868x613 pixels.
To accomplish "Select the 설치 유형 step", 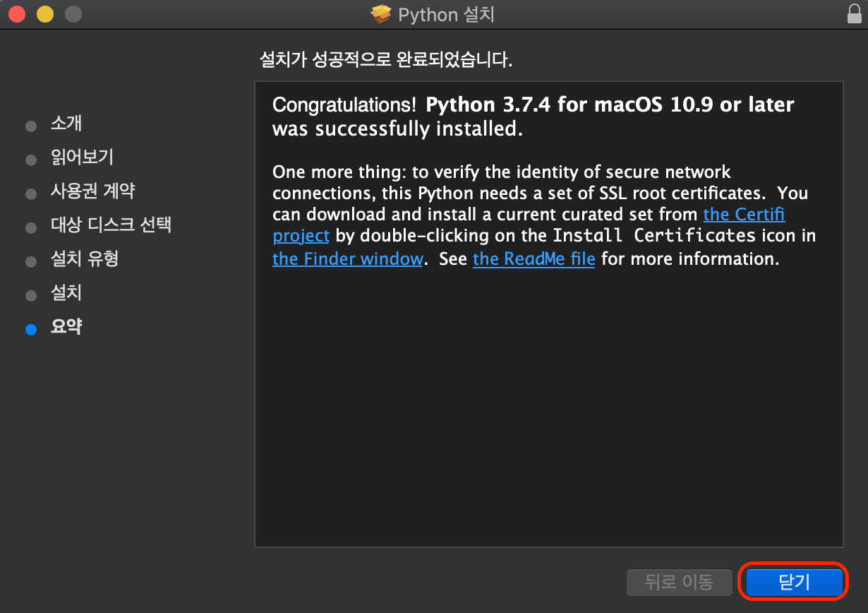I will [85, 258].
